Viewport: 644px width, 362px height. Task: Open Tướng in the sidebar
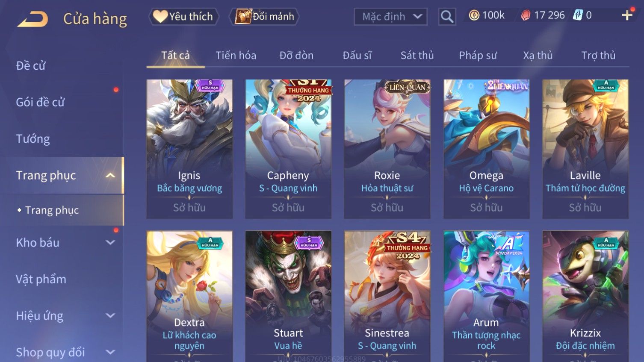point(33,139)
